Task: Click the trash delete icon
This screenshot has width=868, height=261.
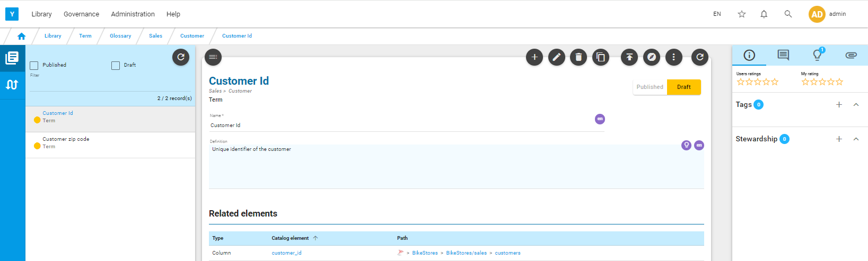Action: click(578, 57)
